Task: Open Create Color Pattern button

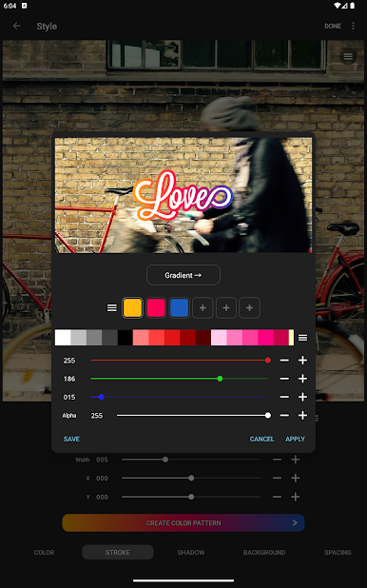Action: point(183,522)
